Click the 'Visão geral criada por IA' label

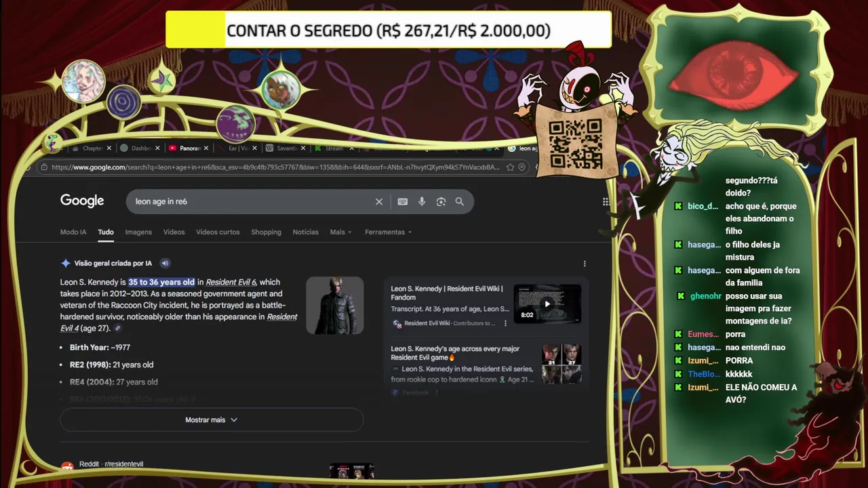[113, 263]
